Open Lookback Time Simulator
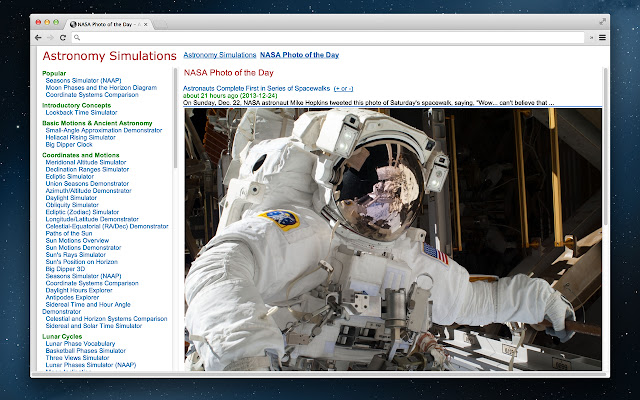The image size is (640, 400). click(x=81, y=112)
